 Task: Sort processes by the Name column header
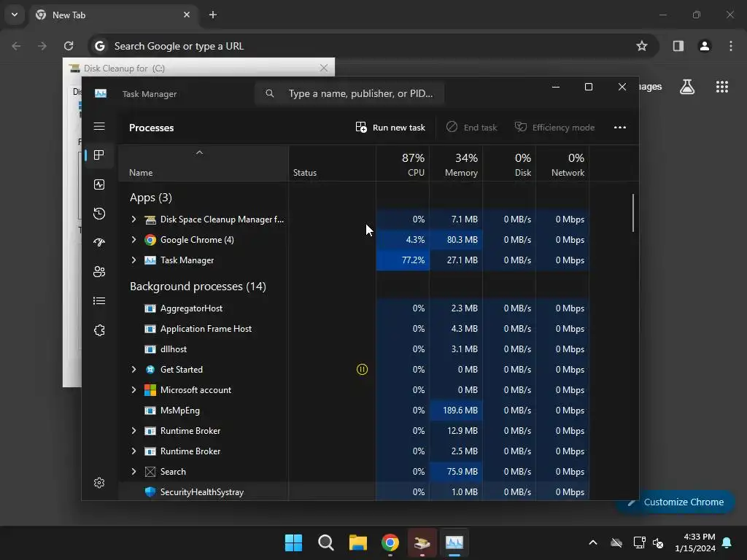click(x=204, y=163)
